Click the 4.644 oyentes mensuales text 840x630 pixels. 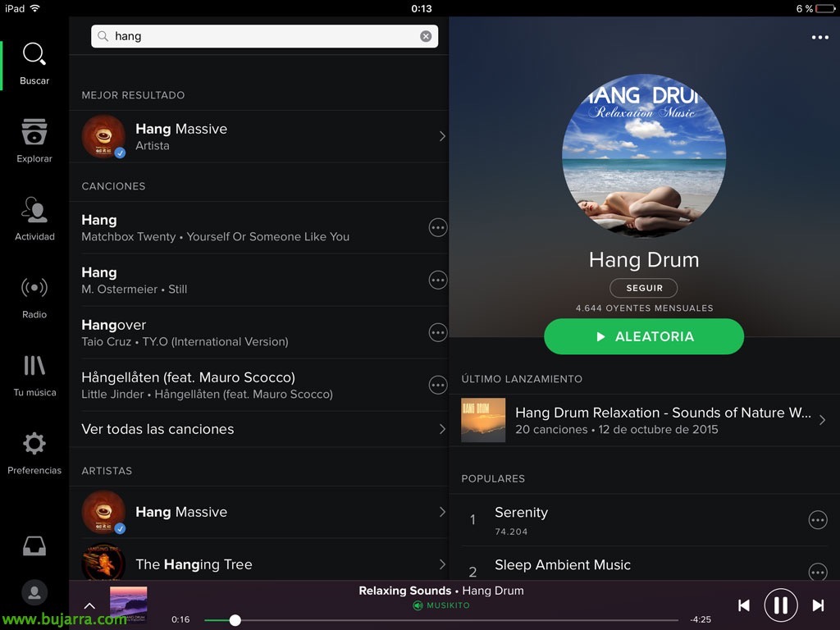click(645, 308)
